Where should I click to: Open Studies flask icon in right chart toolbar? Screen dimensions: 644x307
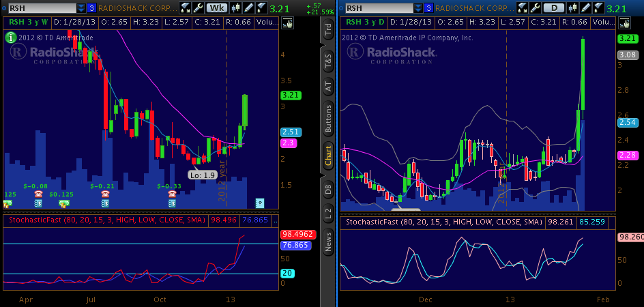[522, 8]
